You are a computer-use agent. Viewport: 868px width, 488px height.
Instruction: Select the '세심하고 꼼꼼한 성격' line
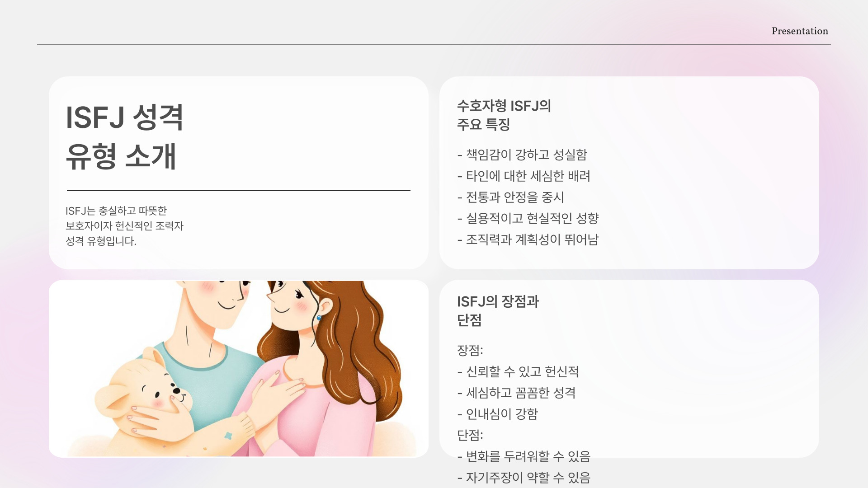(516, 393)
